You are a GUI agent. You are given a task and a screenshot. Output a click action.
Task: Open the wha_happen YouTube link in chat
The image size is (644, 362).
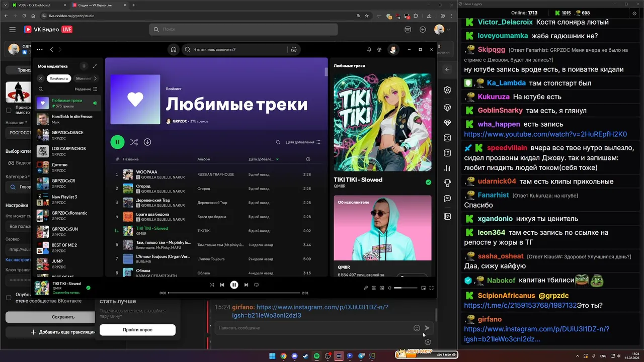click(545, 134)
